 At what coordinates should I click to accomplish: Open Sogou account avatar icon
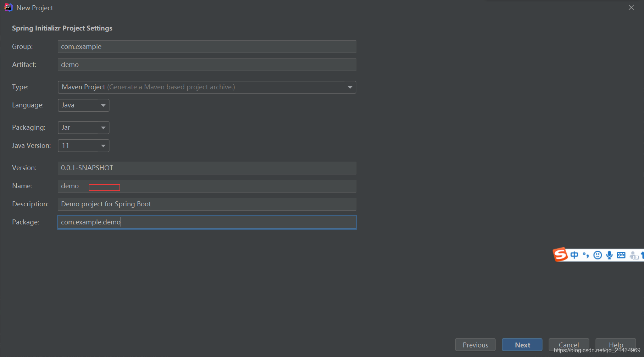634,255
